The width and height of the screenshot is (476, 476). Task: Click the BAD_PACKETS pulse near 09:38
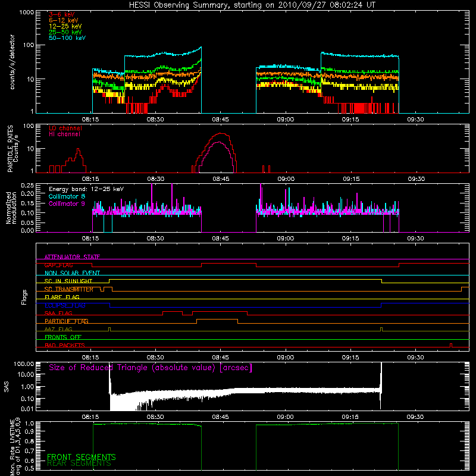pyautogui.click(x=451, y=345)
